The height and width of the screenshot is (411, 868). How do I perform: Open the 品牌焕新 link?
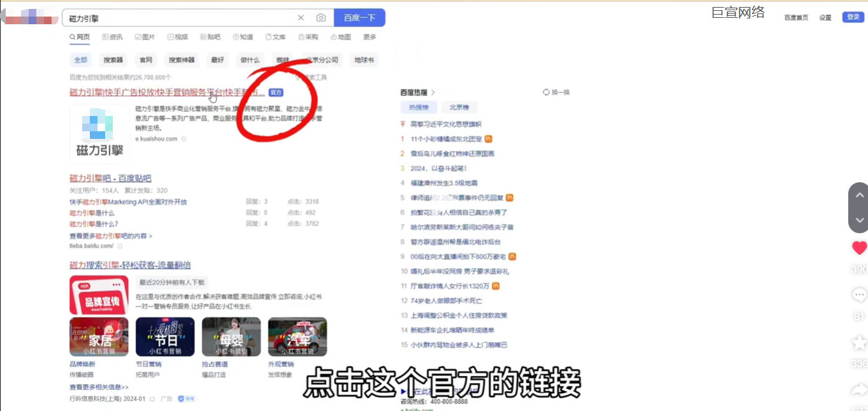click(82, 364)
